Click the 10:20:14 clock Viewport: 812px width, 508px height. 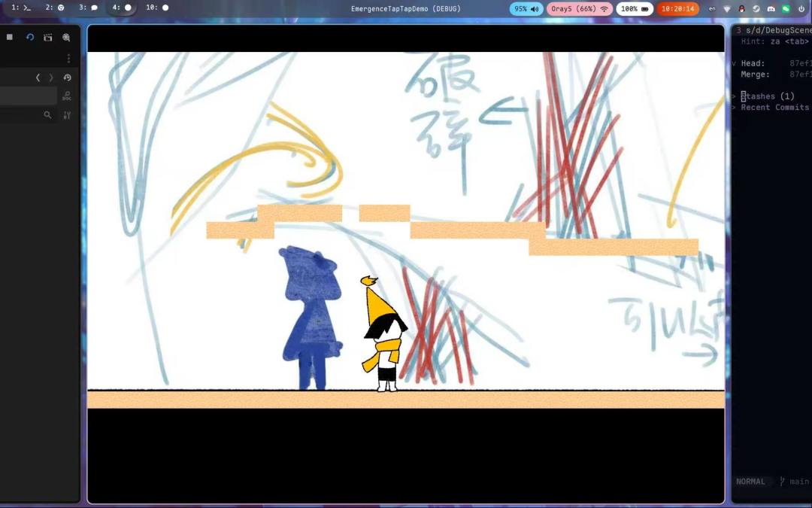[678, 9]
